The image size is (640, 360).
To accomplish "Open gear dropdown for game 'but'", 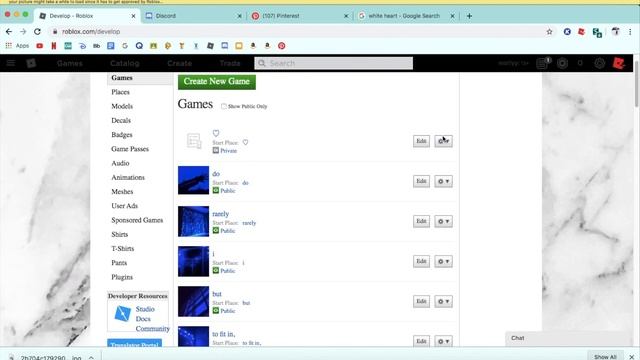I will click(443, 301).
